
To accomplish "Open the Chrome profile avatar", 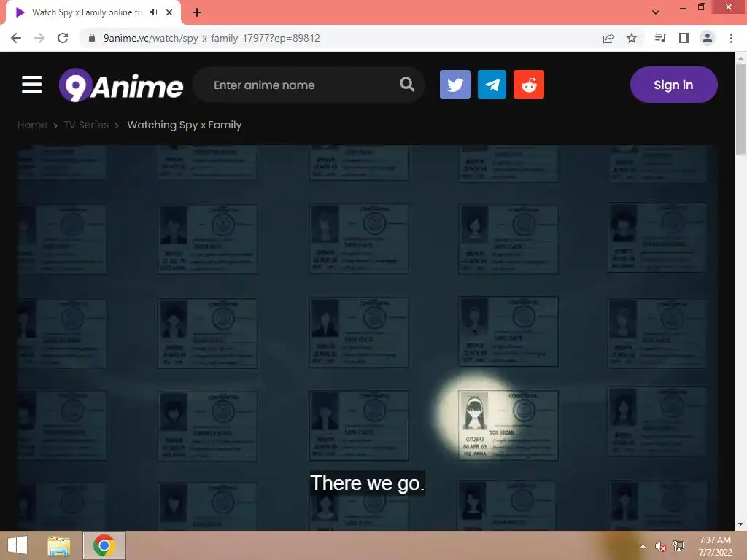I will pos(708,38).
